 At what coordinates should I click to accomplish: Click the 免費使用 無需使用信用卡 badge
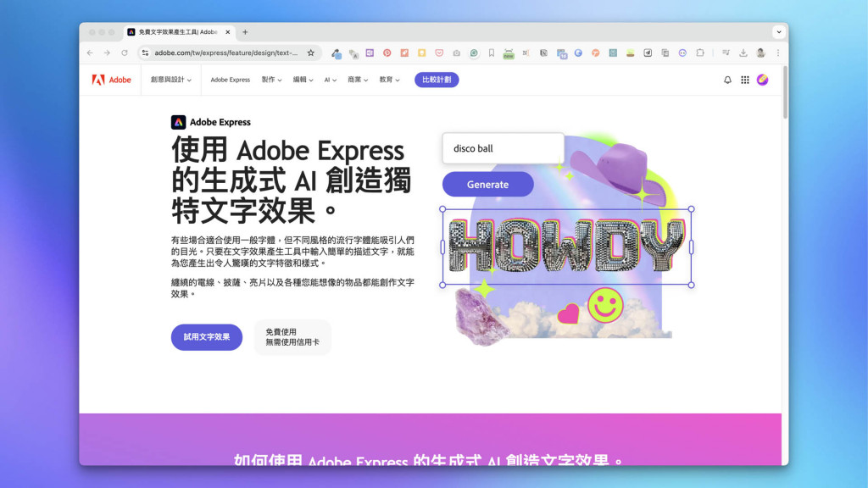click(x=292, y=337)
